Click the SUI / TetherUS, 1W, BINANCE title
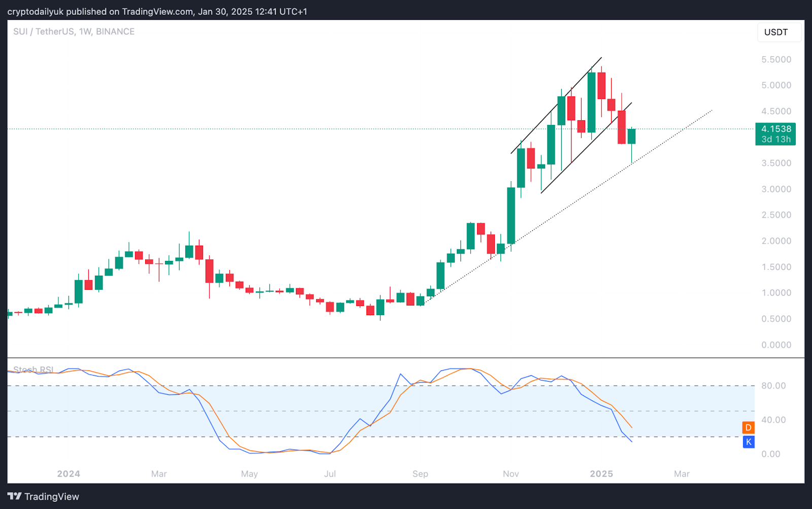Image resolution: width=812 pixels, height=509 pixels. (x=74, y=31)
